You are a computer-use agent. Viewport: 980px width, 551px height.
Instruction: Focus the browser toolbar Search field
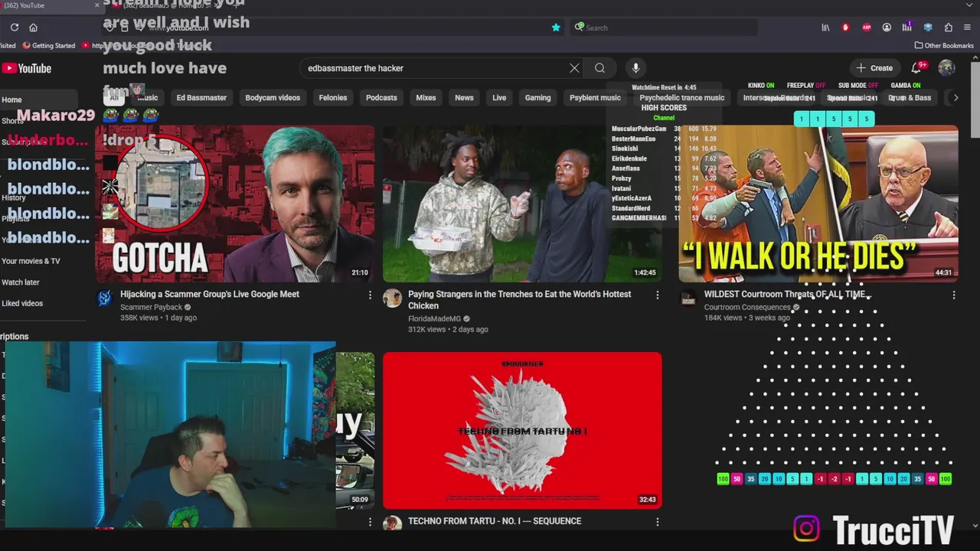(665, 28)
